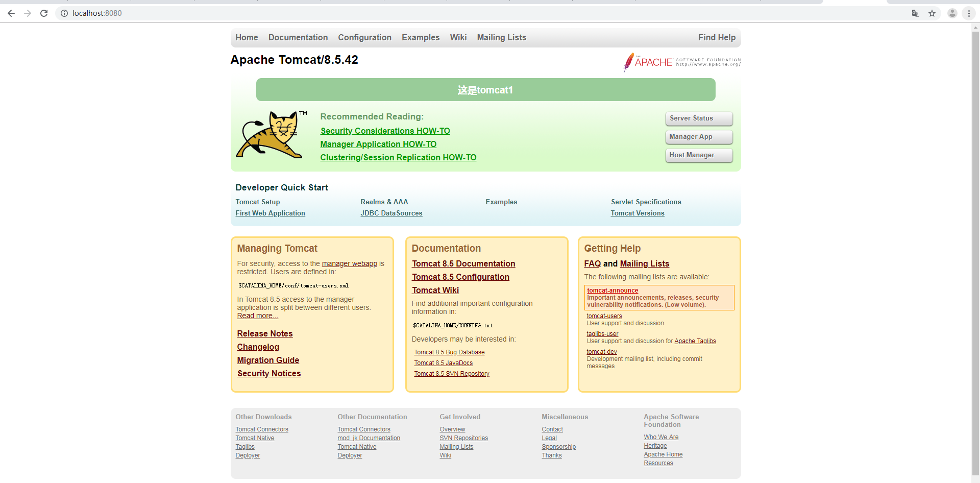Open Examples in the top navigation
Viewport: 980px width, 483px height.
[421, 38]
